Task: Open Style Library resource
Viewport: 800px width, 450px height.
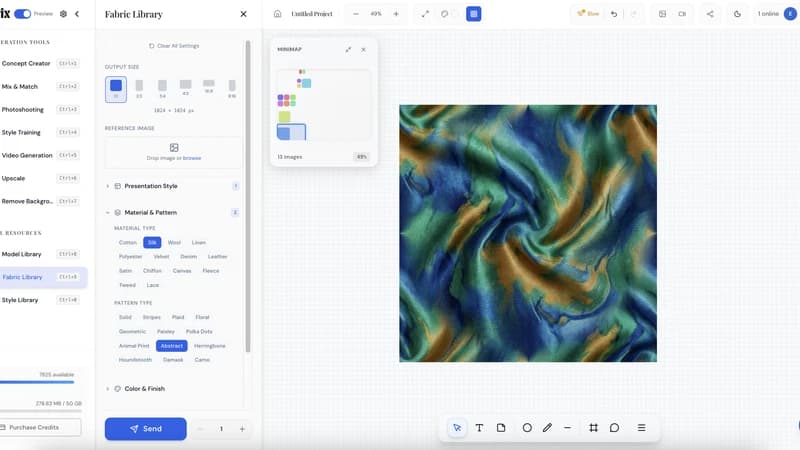Action: click(x=40, y=300)
